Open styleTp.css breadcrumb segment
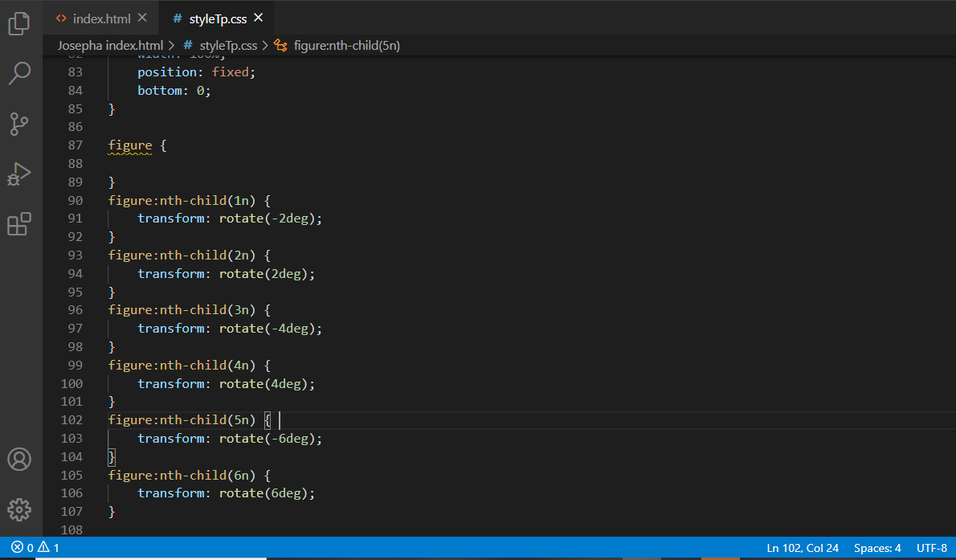This screenshot has height=560, width=956. 229,46
